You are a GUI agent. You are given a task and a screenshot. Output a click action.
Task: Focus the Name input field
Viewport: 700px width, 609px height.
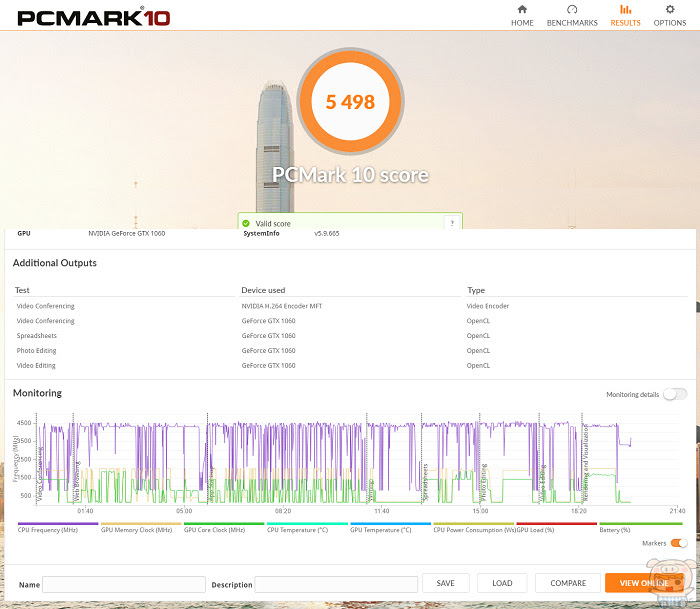coord(124,584)
